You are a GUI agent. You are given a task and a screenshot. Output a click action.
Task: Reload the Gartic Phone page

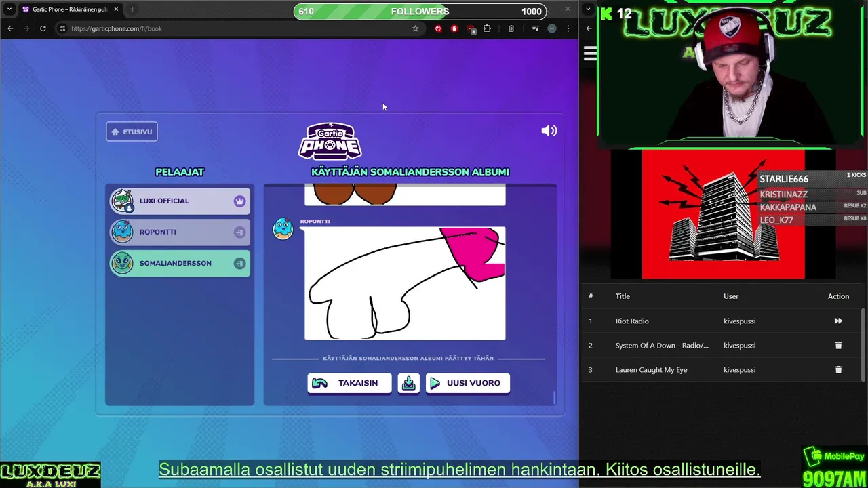pos(43,28)
